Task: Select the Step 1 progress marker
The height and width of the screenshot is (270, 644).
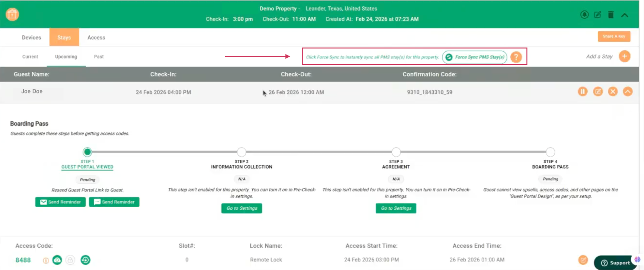Action: [x=87, y=152]
